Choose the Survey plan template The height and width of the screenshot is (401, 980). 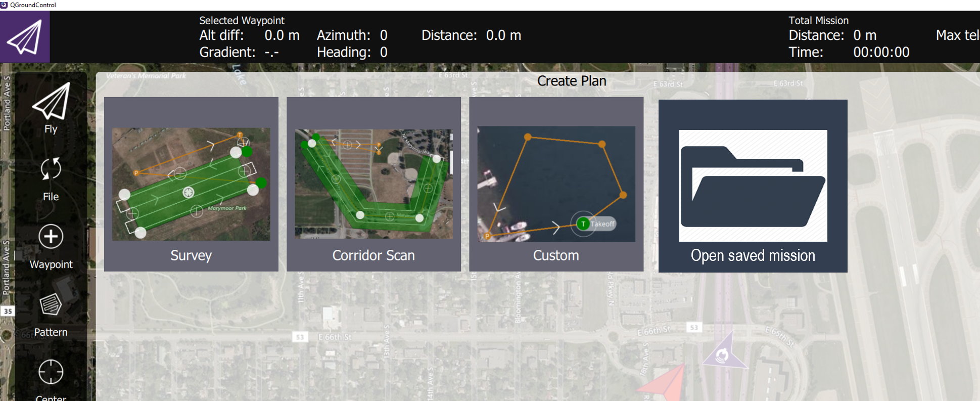(191, 184)
